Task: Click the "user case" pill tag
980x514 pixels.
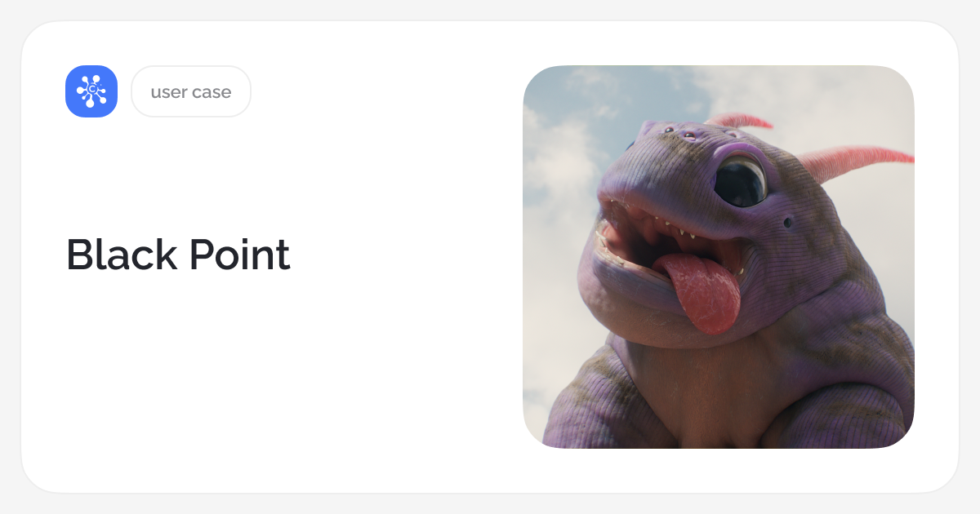Action: point(191,91)
